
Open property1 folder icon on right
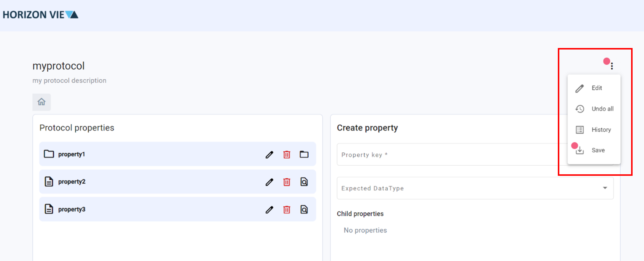304,154
